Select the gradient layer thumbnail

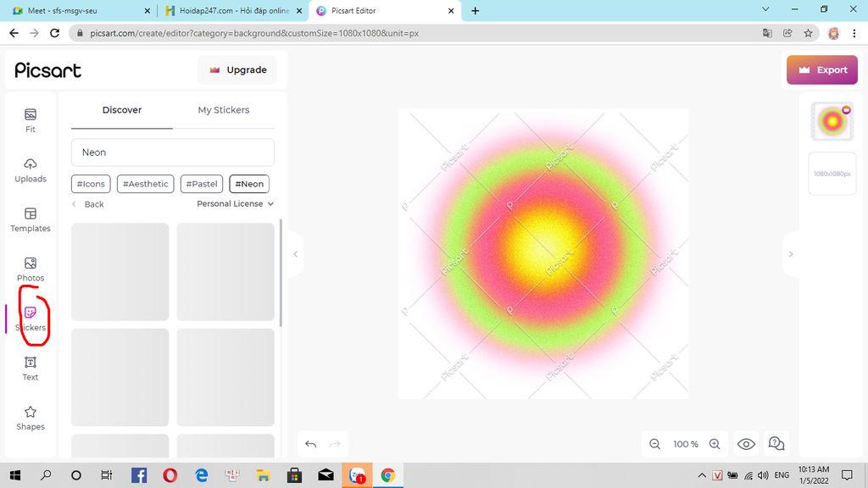[x=832, y=121]
